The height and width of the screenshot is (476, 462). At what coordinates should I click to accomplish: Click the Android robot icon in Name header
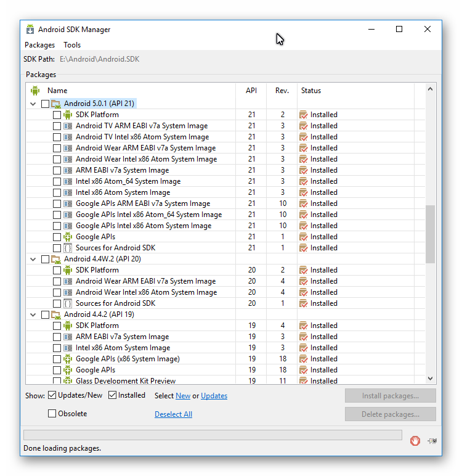[35, 91]
